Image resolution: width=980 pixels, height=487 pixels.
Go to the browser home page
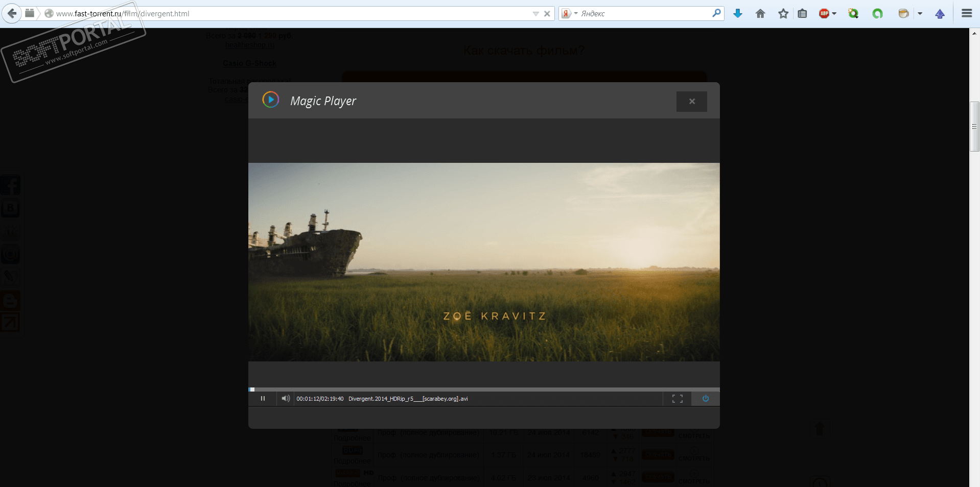[x=760, y=14]
